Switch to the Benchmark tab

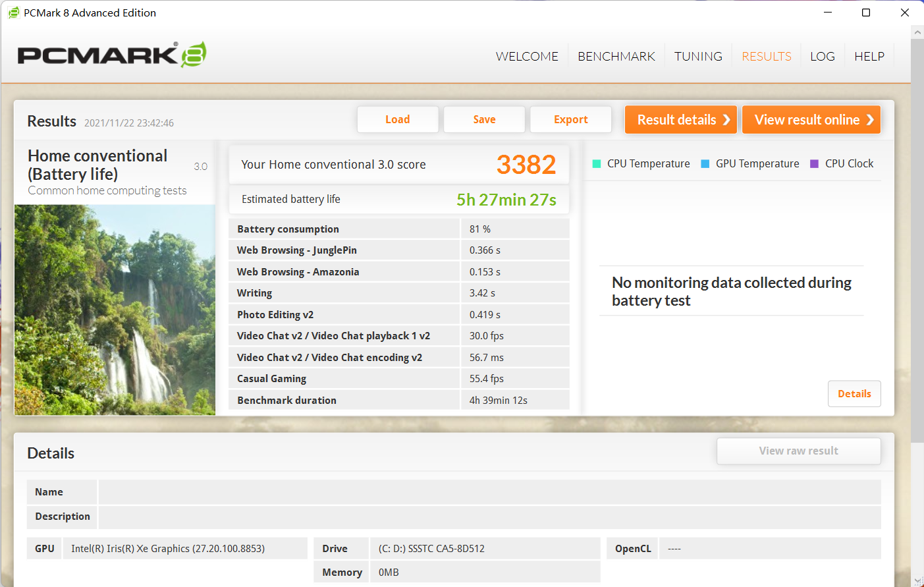[x=616, y=57]
